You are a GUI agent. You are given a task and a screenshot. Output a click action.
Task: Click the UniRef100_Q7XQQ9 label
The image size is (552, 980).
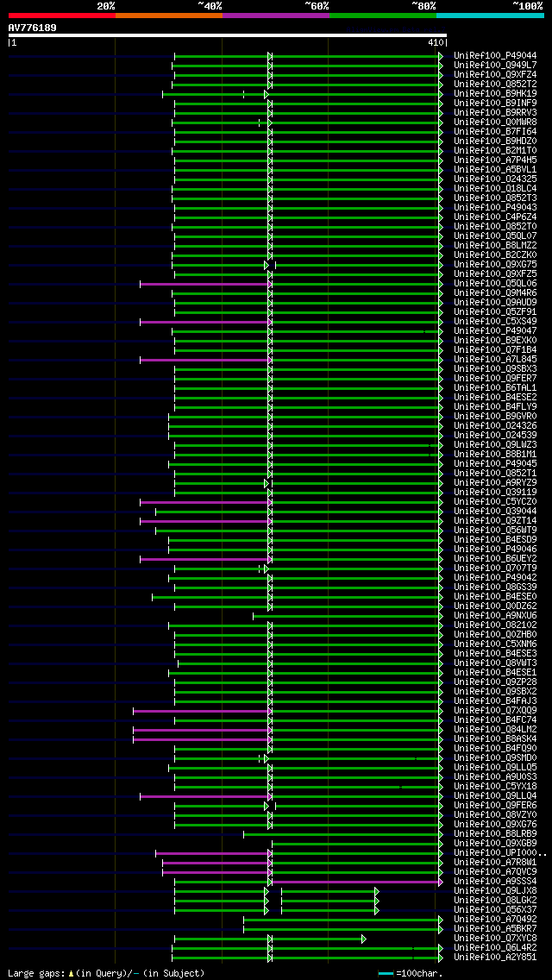click(495, 711)
